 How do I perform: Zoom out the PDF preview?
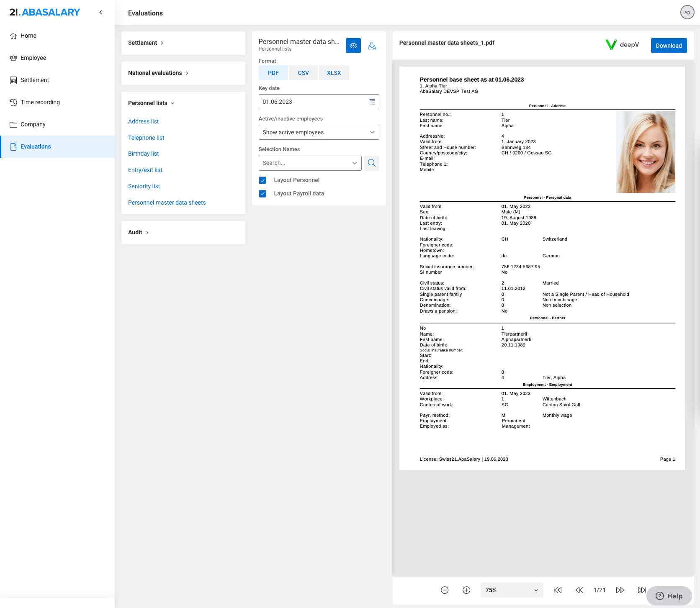445,590
